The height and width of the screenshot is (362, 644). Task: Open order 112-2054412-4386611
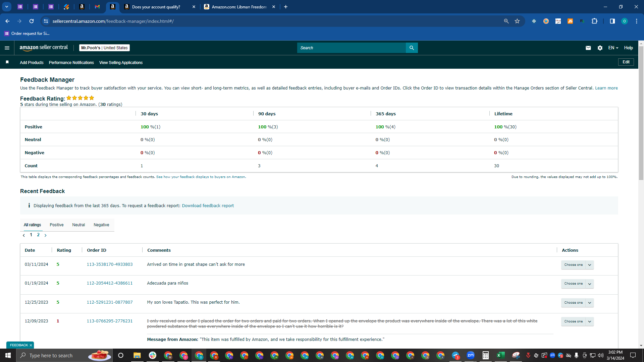tap(110, 283)
